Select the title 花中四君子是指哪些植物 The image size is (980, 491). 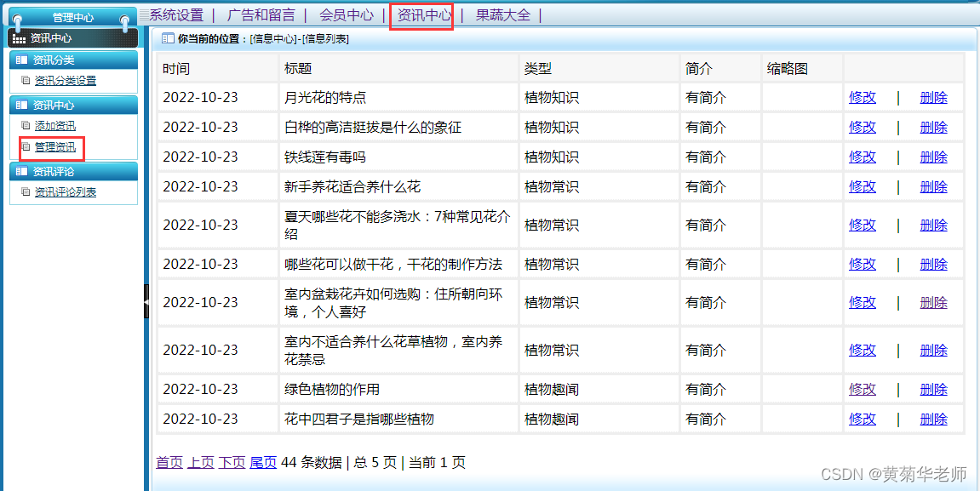(358, 419)
